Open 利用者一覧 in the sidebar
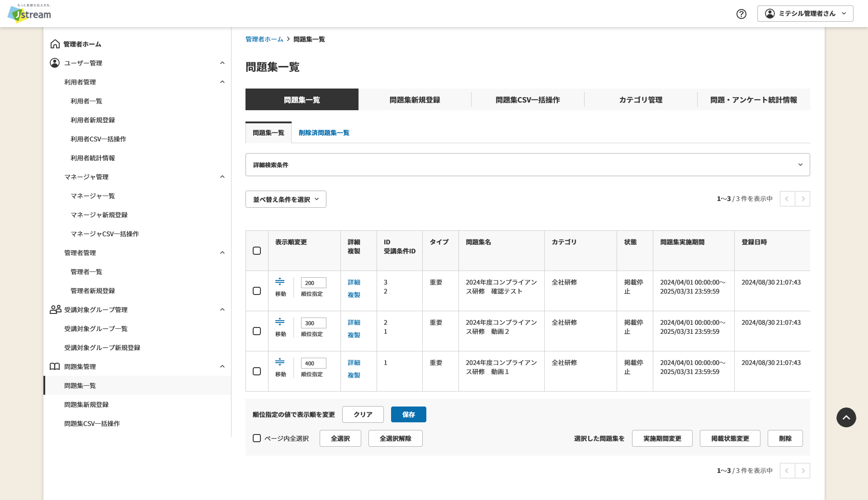This screenshot has height=500, width=868. point(86,101)
